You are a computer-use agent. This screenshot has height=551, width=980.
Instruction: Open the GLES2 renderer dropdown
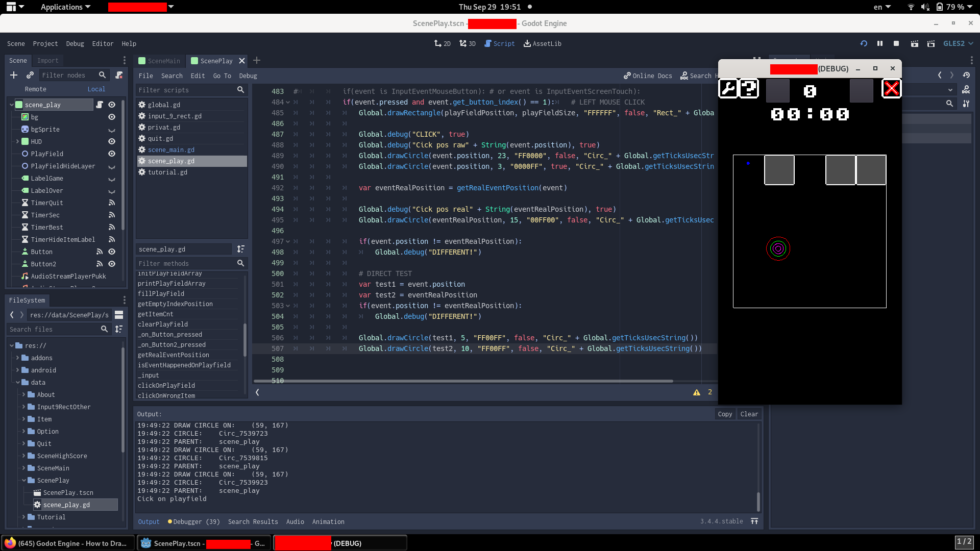(958, 43)
